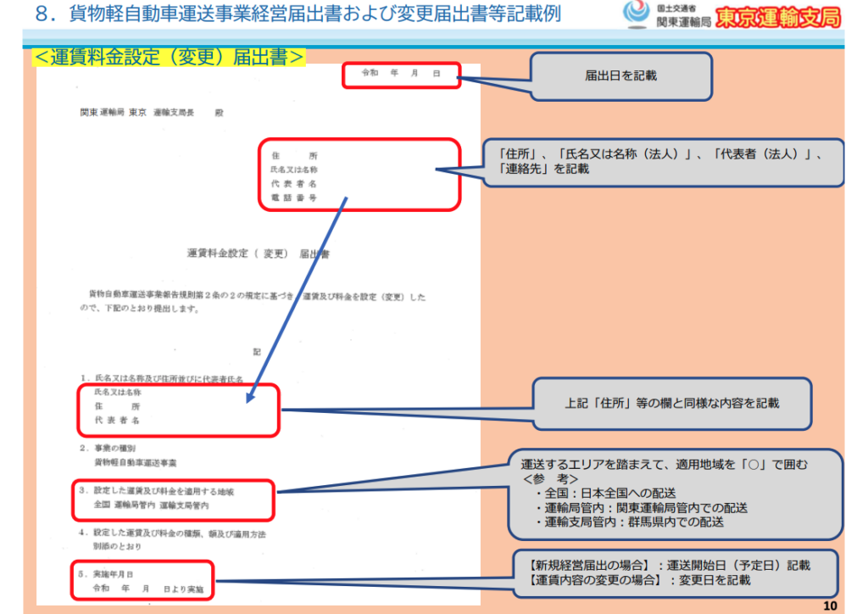868x614 pixels.
Task: Select the callout starting with 「住所」、「氏名又は名称(法人)」
Action: [x=666, y=162]
